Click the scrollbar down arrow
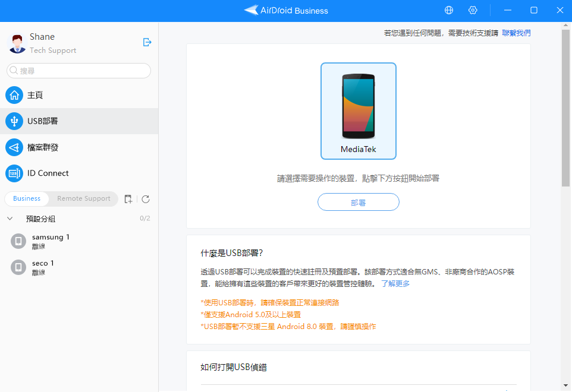The height and width of the screenshot is (392, 572). (565, 385)
